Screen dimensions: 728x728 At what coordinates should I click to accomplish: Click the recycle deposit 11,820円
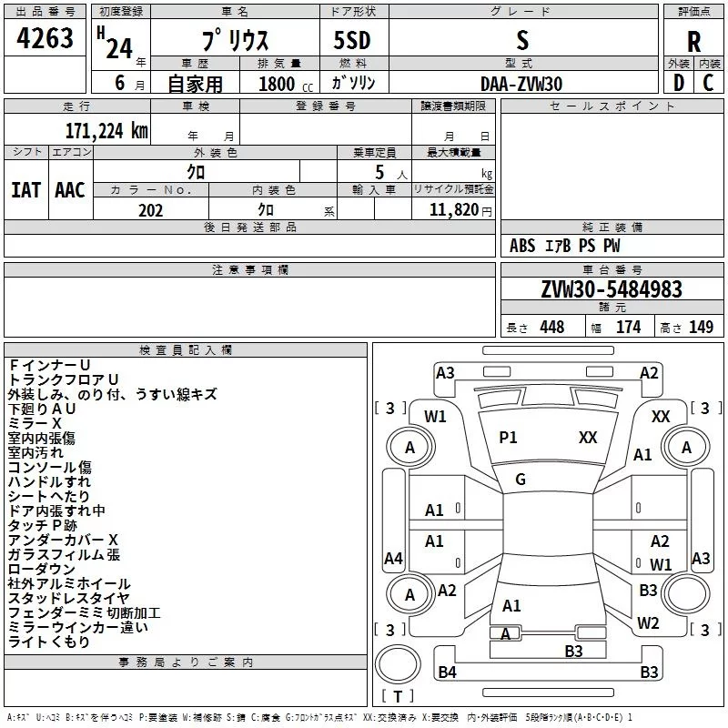[x=460, y=210]
